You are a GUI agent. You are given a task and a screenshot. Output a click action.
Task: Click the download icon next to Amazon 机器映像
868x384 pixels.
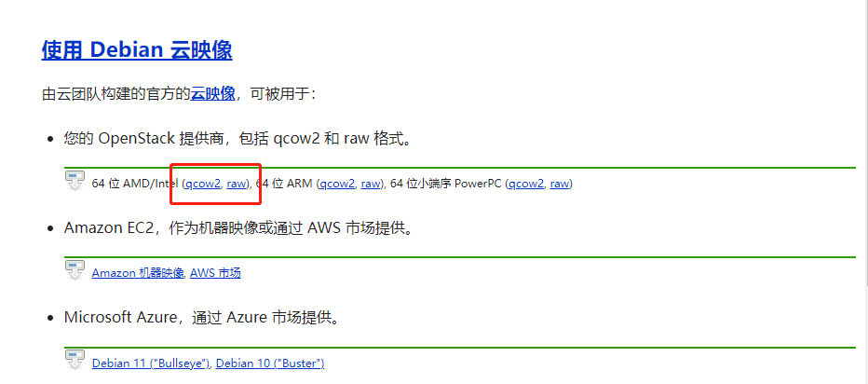pos(75,270)
